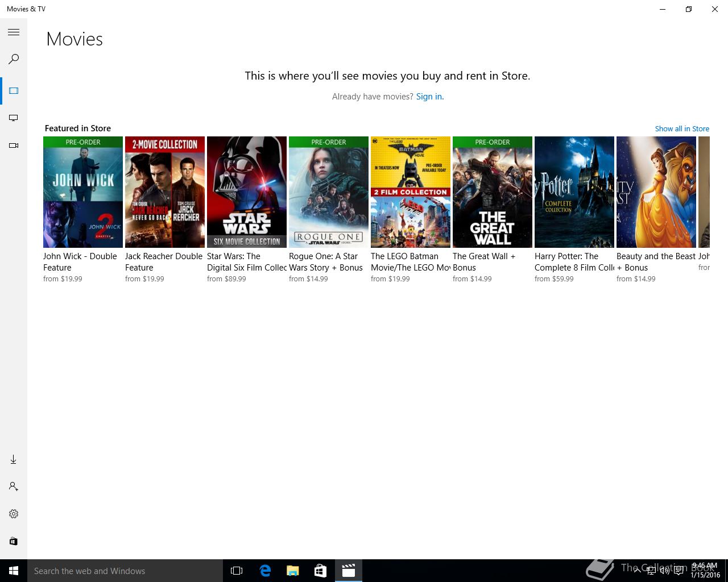Click Show all in Store link
The width and height of the screenshot is (728, 582).
coord(682,128)
